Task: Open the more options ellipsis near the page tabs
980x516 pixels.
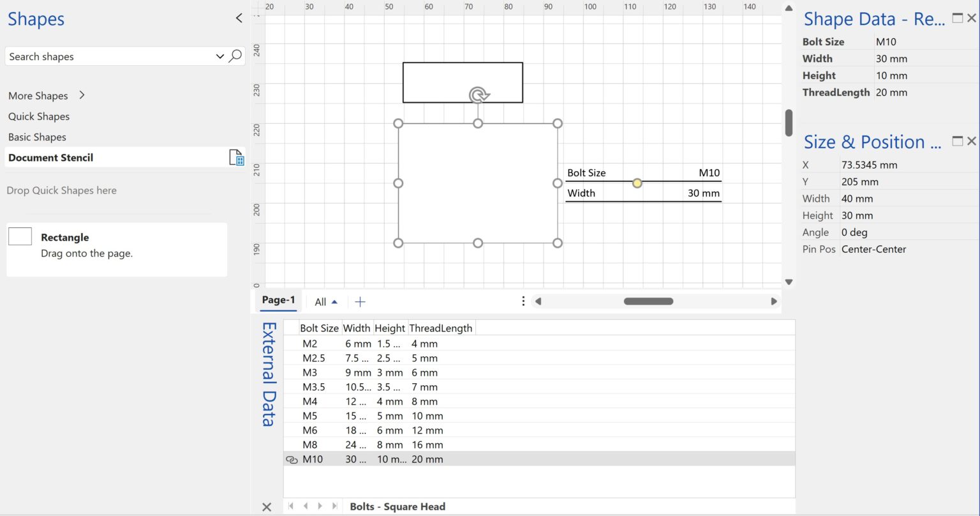Action: [x=523, y=300]
